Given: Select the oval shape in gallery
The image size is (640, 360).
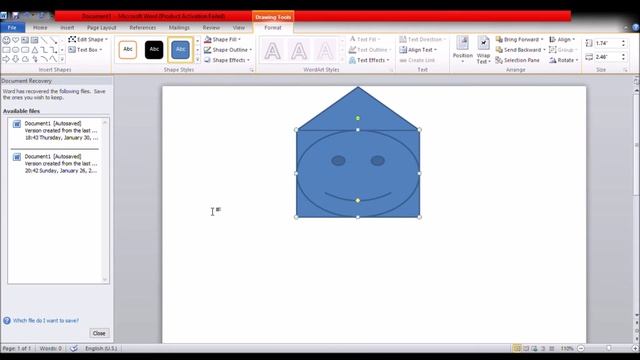Looking at the screenshot, I should 16,50.
